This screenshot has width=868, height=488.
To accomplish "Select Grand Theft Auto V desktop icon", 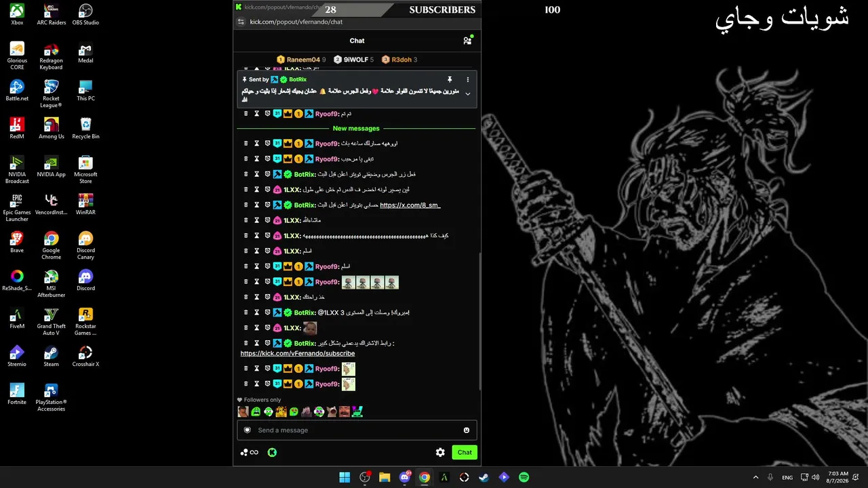I will pos(52,321).
